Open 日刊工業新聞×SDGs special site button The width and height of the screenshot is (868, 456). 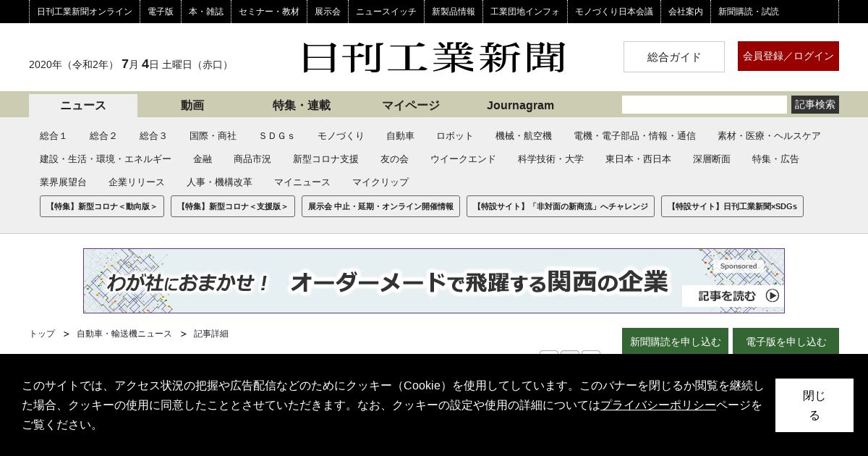[x=732, y=206]
